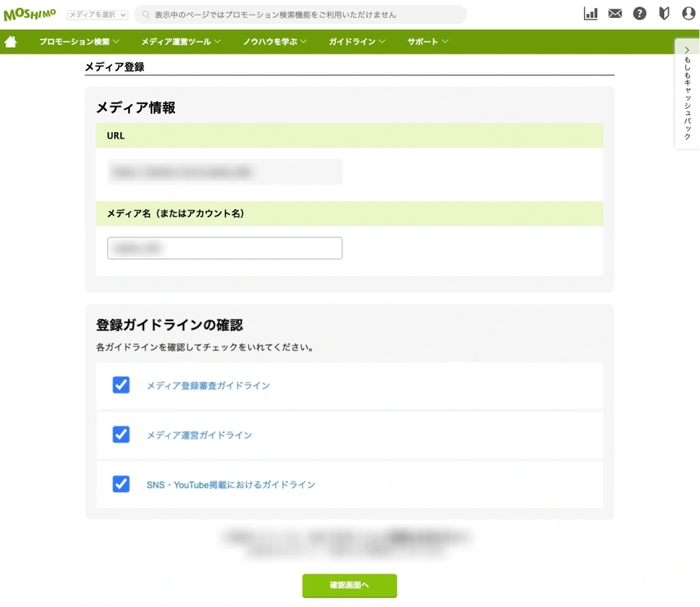Open the メディアを選択 dropdown
Screen dimensions: 700x607
98,15
